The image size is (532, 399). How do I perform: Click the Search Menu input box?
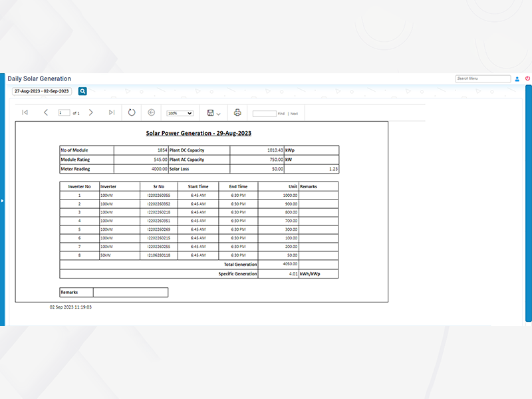click(x=483, y=78)
